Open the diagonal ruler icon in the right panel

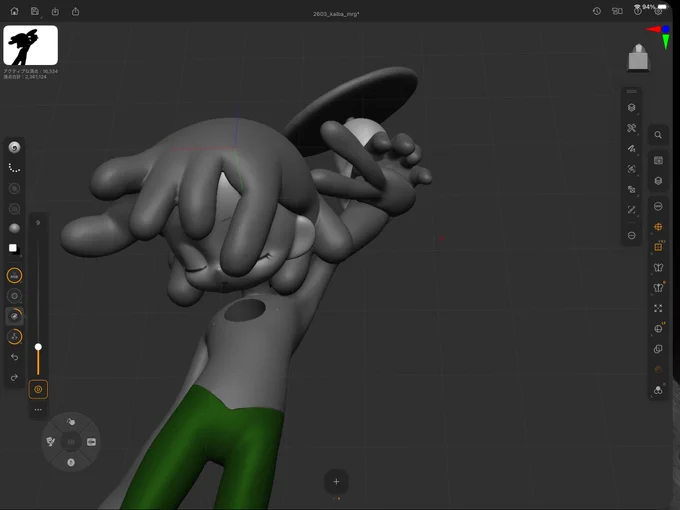coord(631,210)
